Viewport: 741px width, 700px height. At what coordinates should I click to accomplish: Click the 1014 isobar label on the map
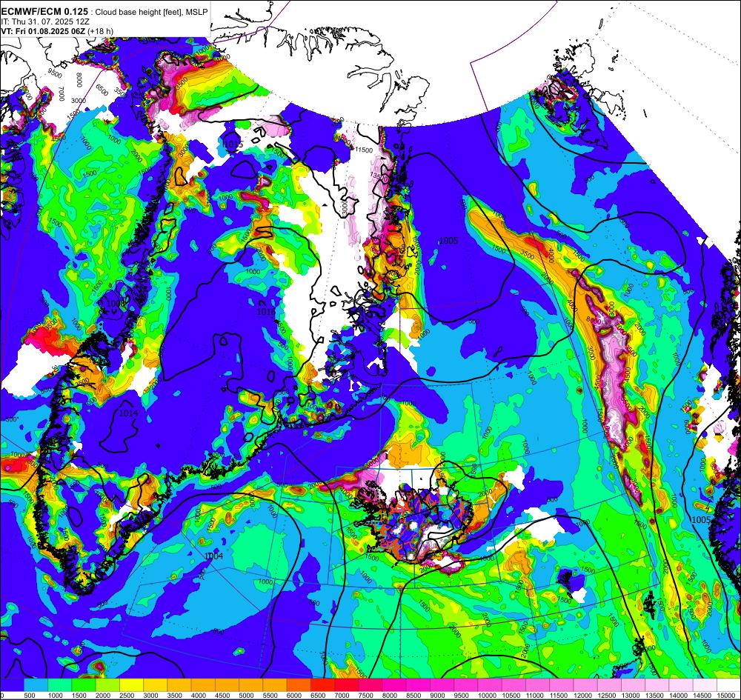click(x=128, y=413)
